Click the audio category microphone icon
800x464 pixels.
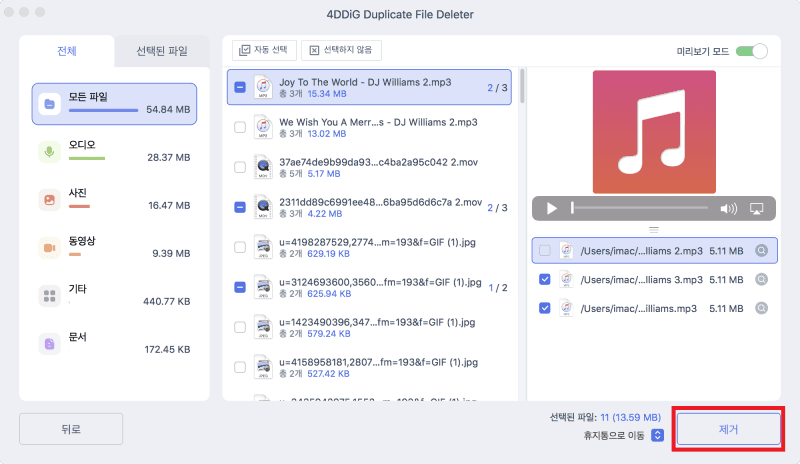coord(48,151)
